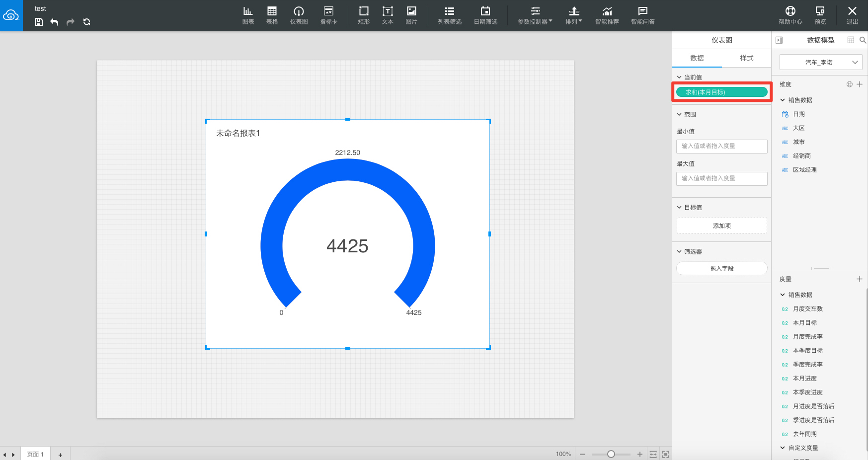Insert a 指标卡 KPI card

328,15
